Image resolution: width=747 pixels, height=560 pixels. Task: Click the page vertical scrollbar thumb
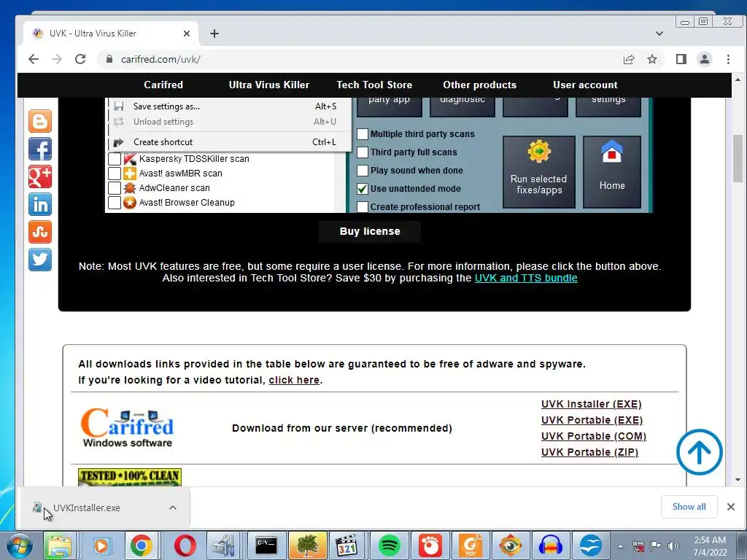pyautogui.click(x=738, y=158)
